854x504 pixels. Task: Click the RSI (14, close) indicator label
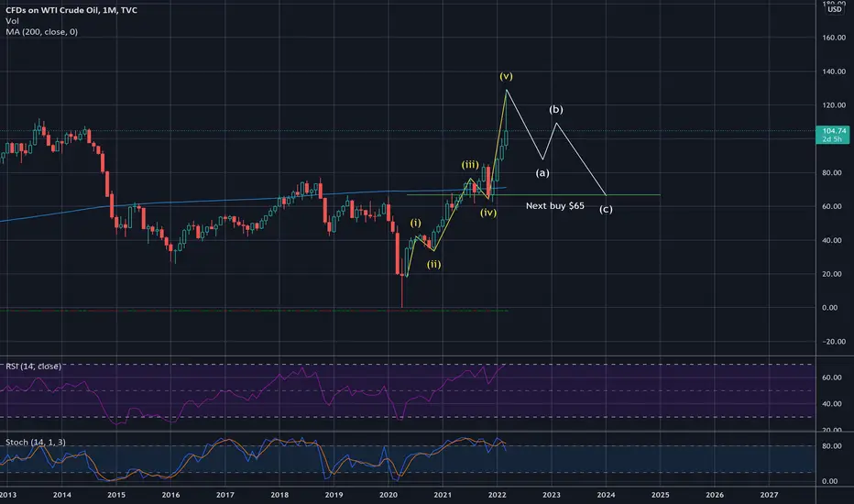[x=33, y=367]
